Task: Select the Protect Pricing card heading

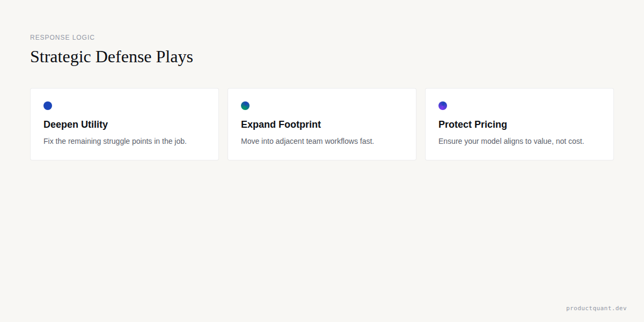Action: coord(473,125)
